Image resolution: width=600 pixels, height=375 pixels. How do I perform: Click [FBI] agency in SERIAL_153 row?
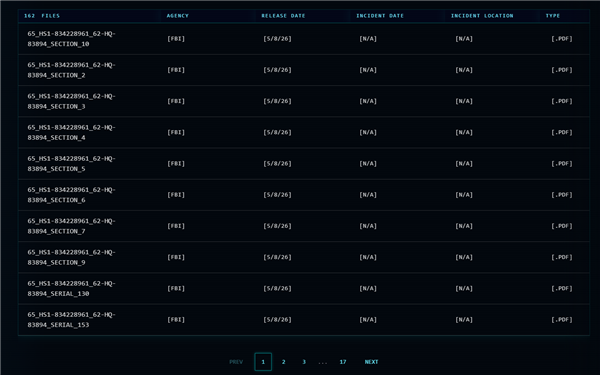[x=176, y=320]
